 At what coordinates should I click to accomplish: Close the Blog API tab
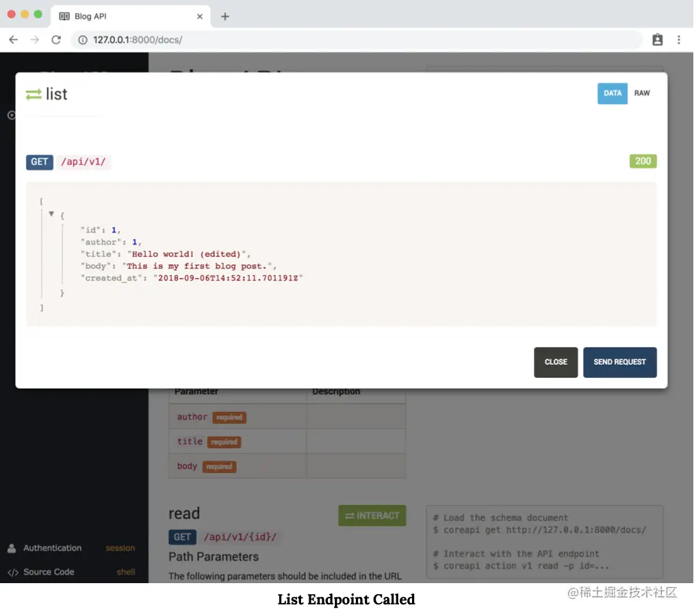(200, 16)
